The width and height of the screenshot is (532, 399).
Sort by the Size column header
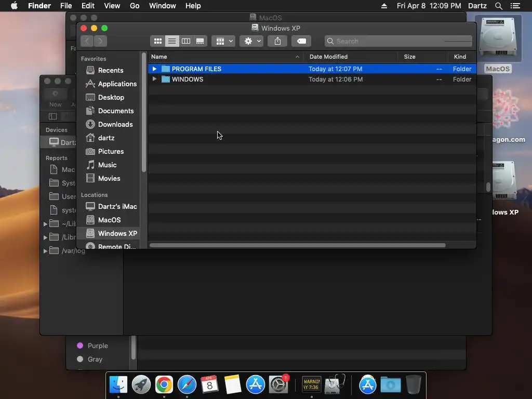(x=423, y=57)
